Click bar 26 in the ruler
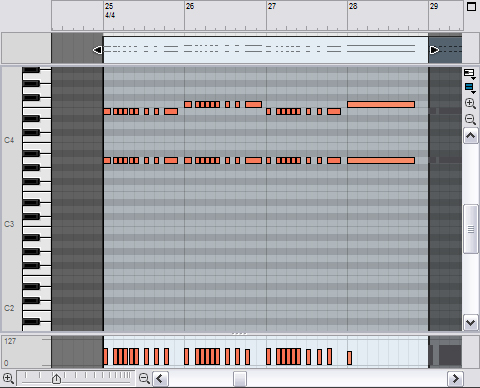Screen dimensions: 480x388 click(x=190, y=6)
